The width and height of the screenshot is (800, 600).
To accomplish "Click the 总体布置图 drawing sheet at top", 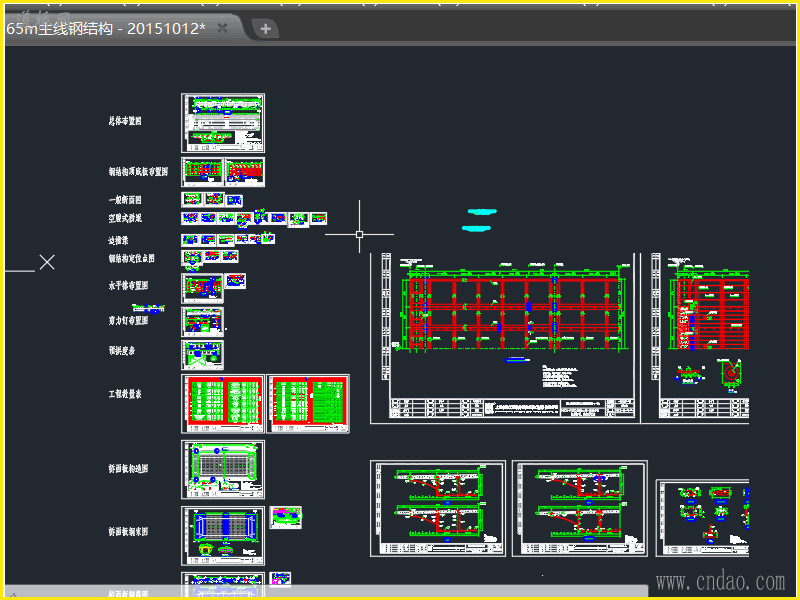I will [222, 122].
